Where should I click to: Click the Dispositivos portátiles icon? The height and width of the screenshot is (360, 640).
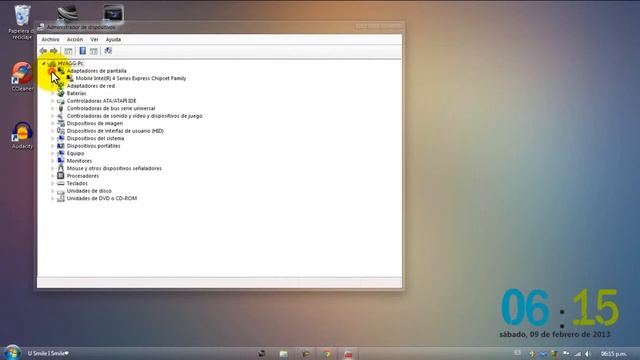(61, 146)
